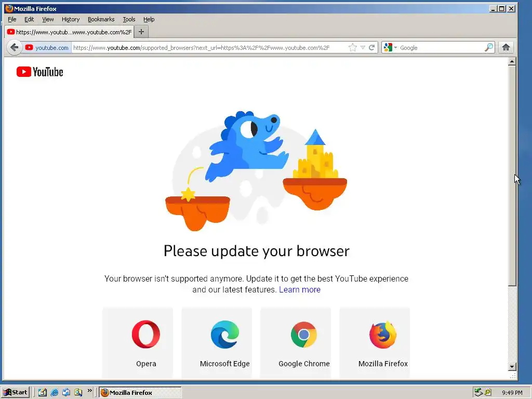Image resolution: width=532 pixels, height=399 pixels.
Task: Go back with the back arrow button
Action: coord(14,47)
